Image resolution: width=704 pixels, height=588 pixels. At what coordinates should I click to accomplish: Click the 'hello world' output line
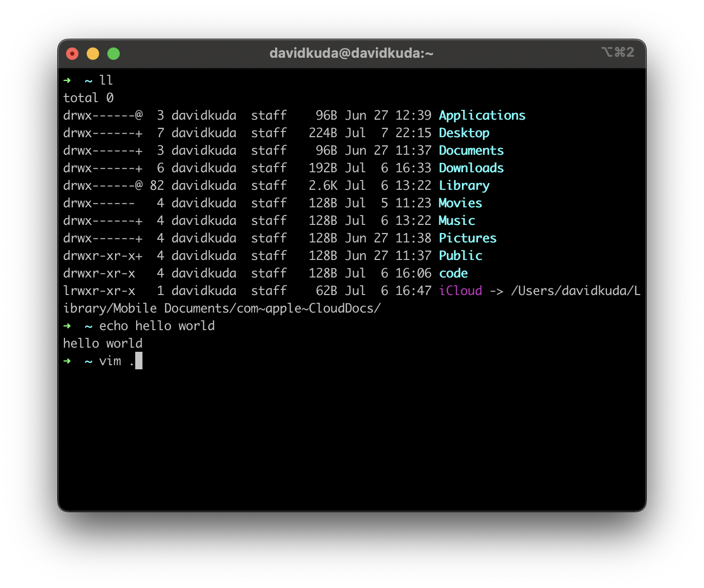(103, 344)
